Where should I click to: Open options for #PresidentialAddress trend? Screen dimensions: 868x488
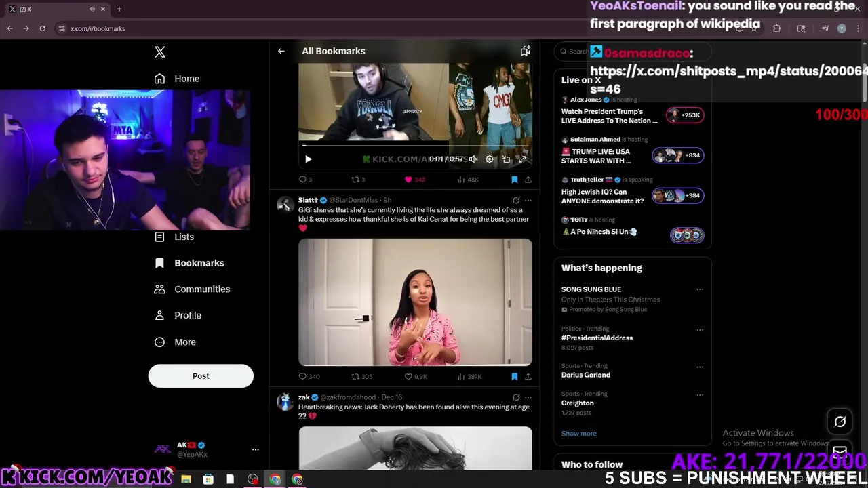[x=700, y=330]
